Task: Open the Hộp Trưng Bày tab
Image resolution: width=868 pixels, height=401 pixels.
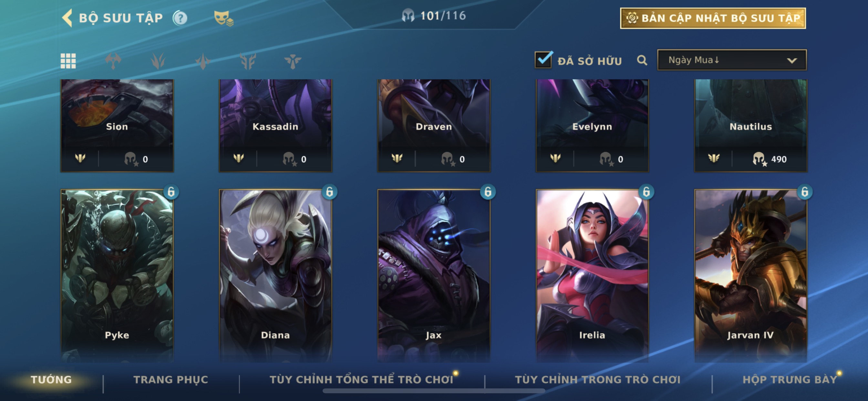Action: tap(790, 379)
